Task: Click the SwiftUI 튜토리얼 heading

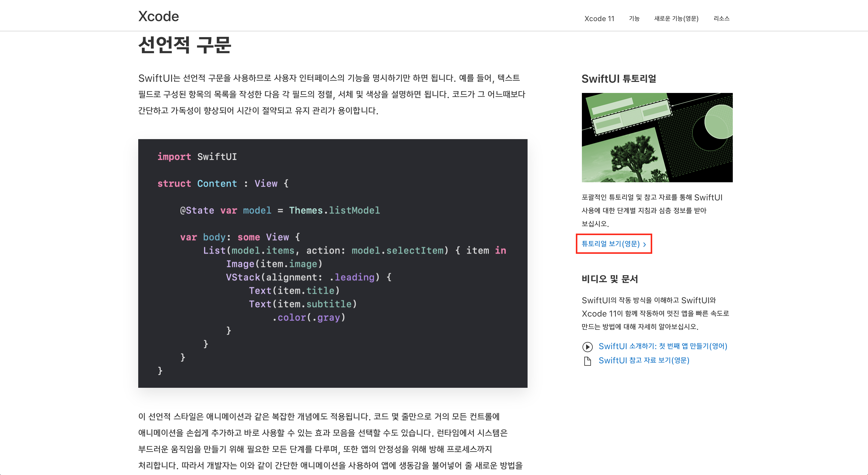Action: (619, 79)
